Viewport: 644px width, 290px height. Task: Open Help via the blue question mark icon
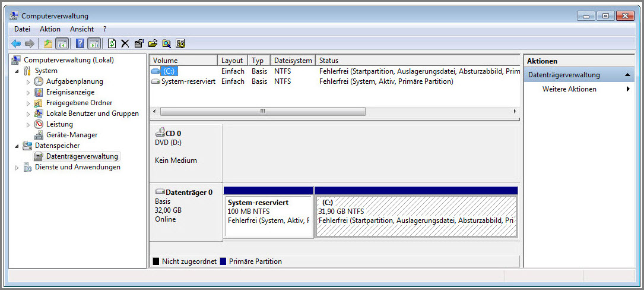[80, 43]
